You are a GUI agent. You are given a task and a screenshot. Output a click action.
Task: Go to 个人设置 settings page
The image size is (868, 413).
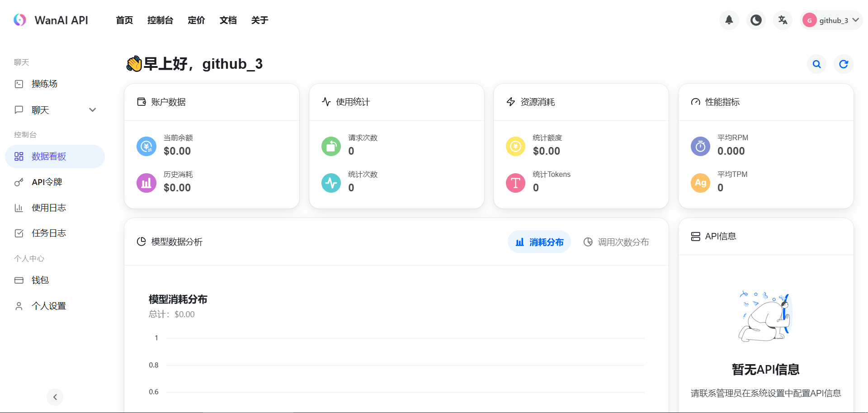[49, 305]
